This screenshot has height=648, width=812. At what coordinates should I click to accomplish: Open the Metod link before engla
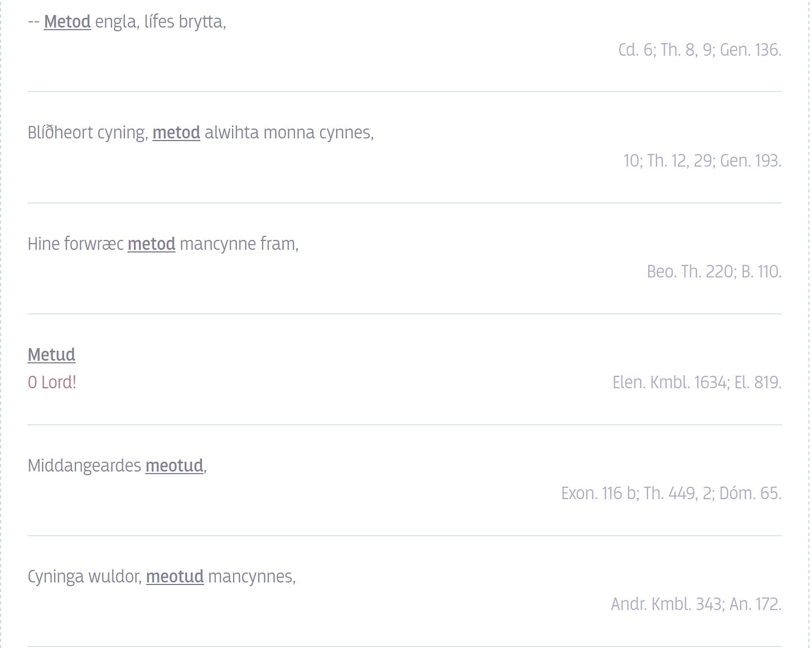[x=67, y=22]
